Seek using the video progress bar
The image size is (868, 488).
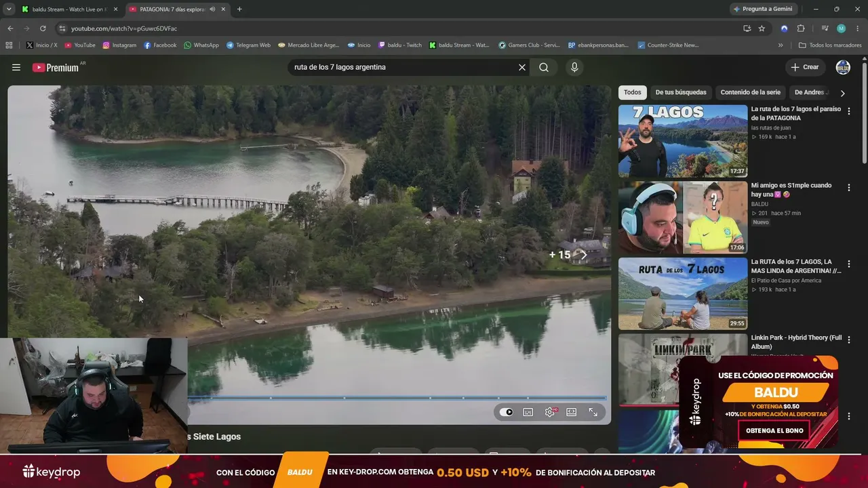(397, 398)
